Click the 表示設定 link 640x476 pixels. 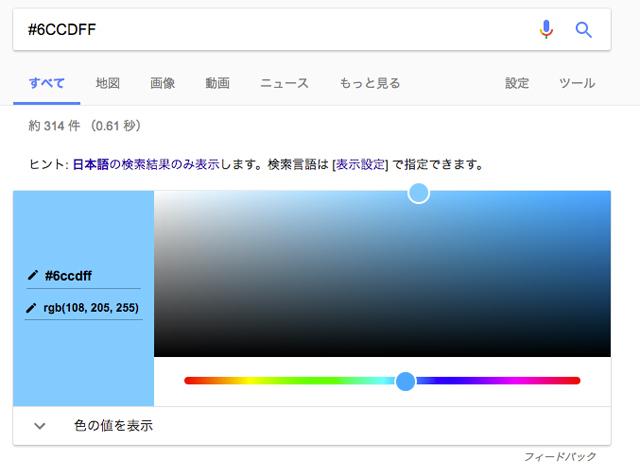click(x=360, y=163)
